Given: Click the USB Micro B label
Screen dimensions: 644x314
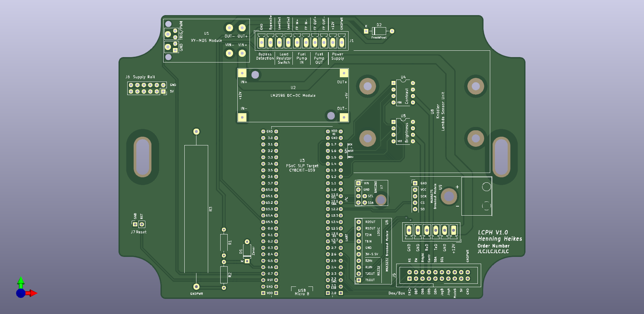Looking at the screenshot, I should pyautogui.click(x=302, y=292).
